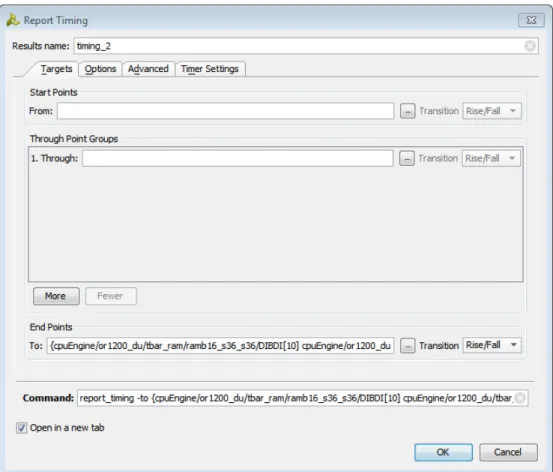Open Through Transition Rise/Fall dropdown
Screen dimensions: 553x472
tap(491, 158)
